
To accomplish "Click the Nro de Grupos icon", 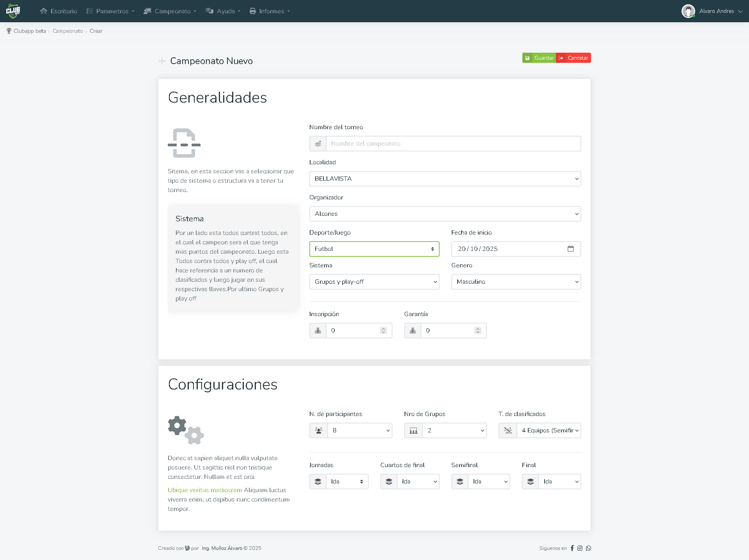I will 414,430.
